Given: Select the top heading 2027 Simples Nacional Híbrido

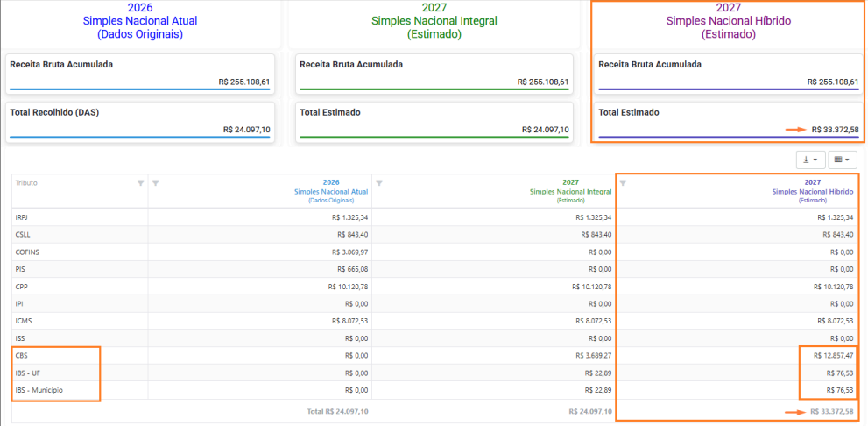Looking at the screenshot, I should 729,21.
